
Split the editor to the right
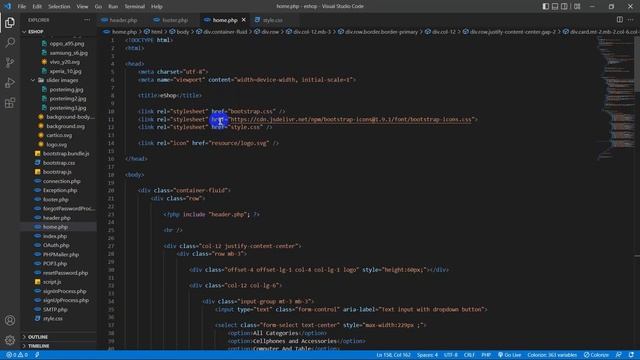pos(620,20)
